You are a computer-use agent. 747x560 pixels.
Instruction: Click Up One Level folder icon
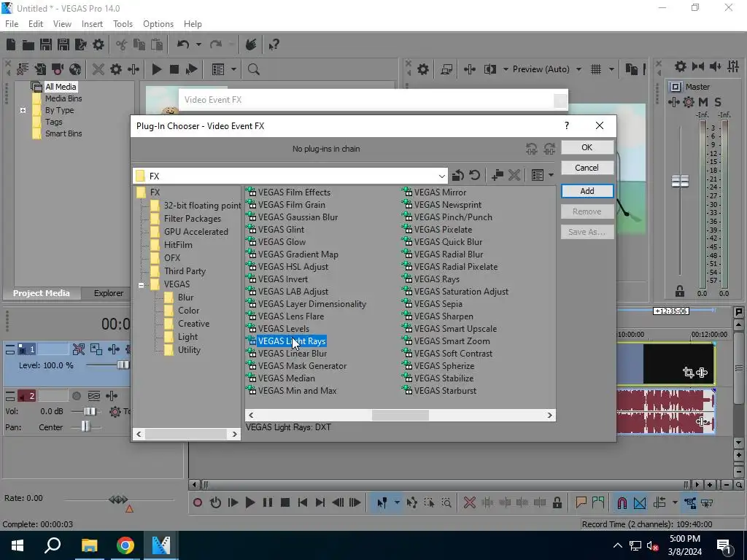pos(458,175)
